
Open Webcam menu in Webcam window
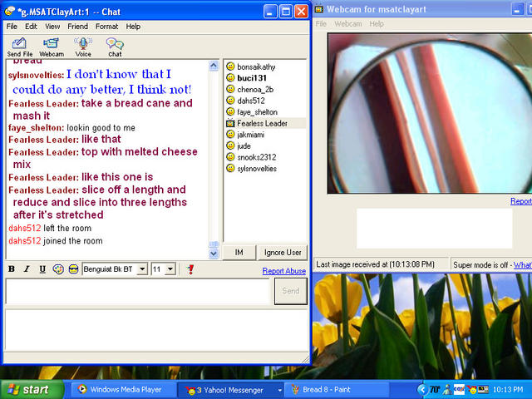(x=347, y=24)
